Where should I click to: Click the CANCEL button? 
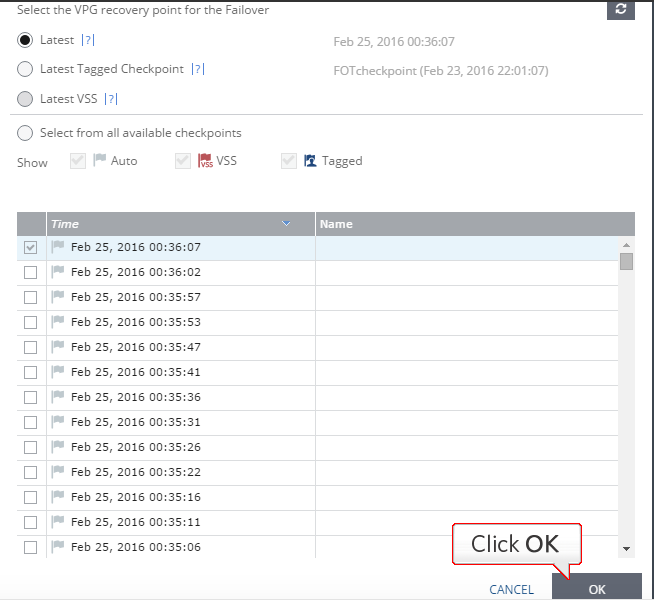coord(511,589)
